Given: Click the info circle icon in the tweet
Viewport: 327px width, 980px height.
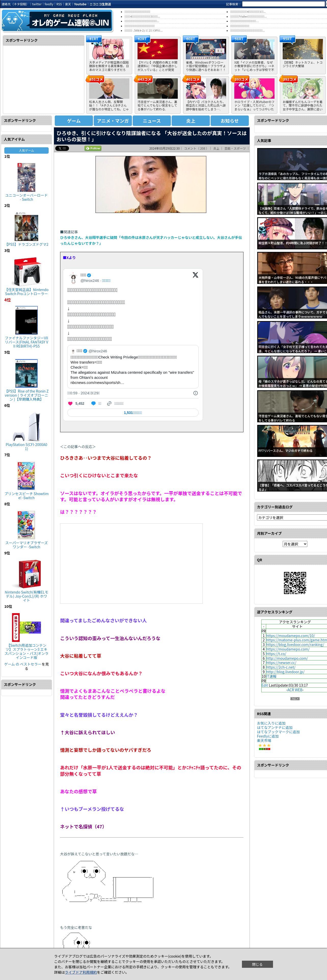Looking at the screenshot, I should [196, 393].
